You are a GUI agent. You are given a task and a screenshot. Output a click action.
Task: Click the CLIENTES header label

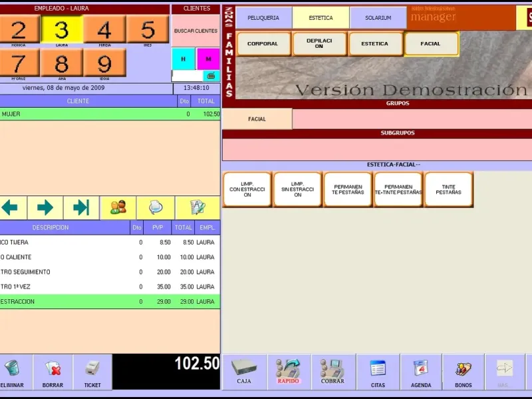click(196, 9)
